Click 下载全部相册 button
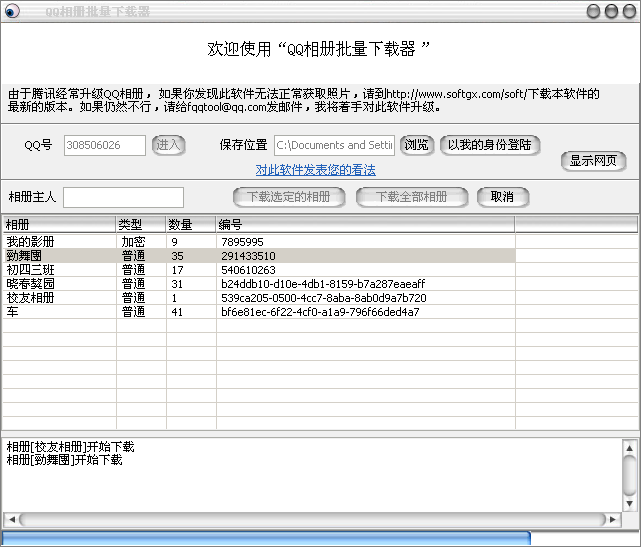Image resolution: width=641 pixels, height=547 pixels. pyautogui.click(x=412, y=197)
